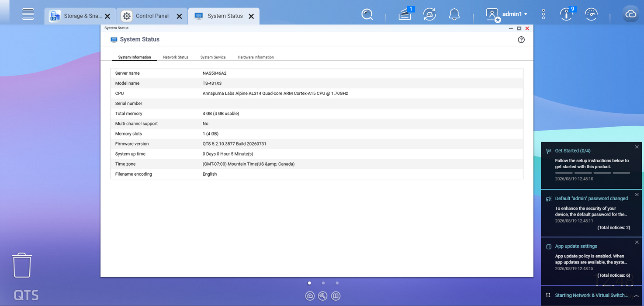Click the server name value NAS5046A2
Viewport: 644px width, 306px height.
(x=215, y=73)
